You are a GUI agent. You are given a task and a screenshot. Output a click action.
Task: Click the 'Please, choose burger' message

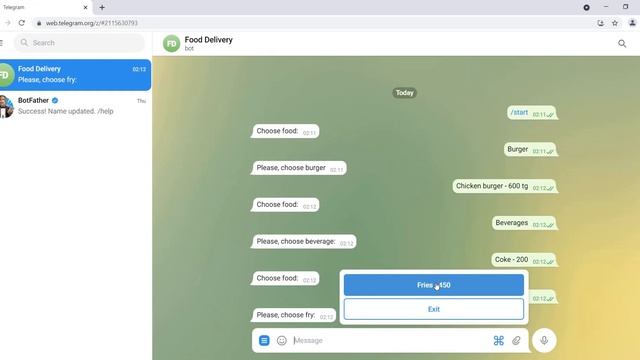tap(299, 168)
